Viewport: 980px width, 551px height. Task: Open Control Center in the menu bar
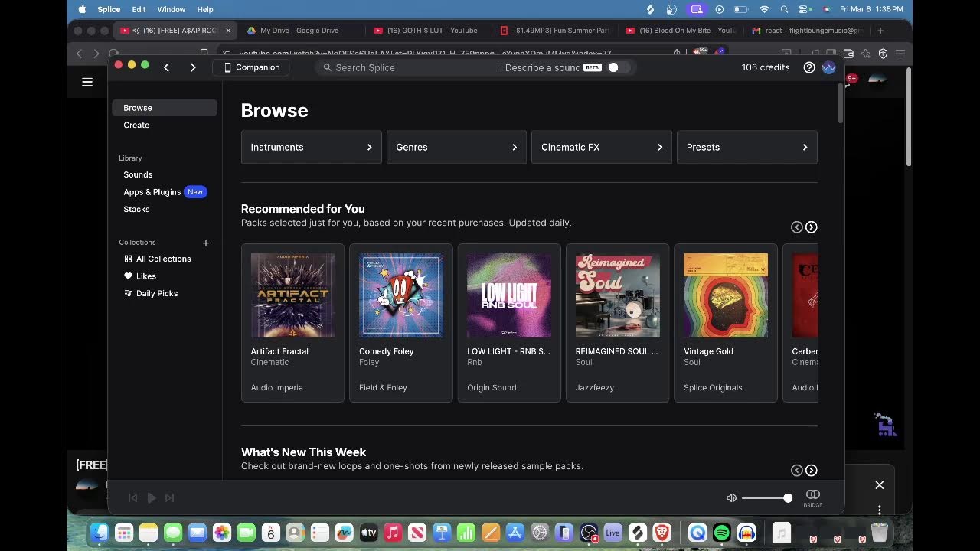[804, 9]
